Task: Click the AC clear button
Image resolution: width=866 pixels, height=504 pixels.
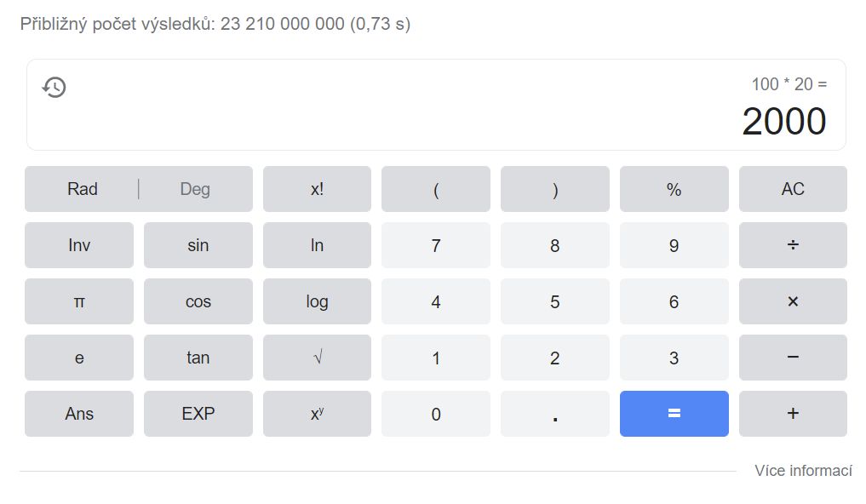Action: [x=792, y=189]
